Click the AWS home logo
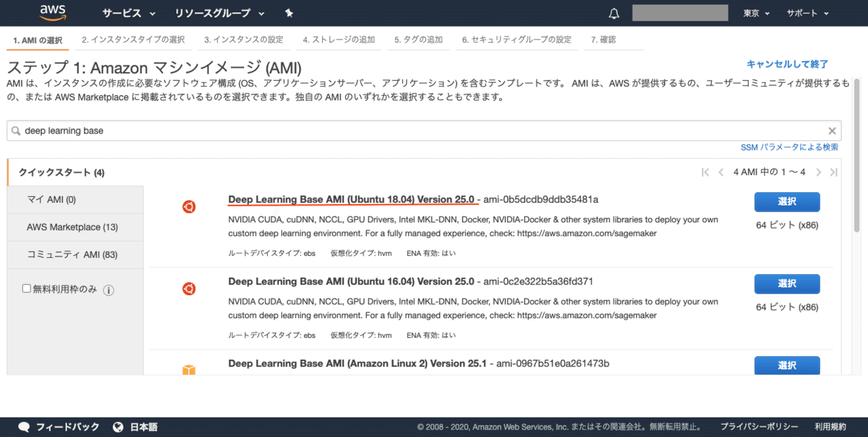The height and width of the screenshot is (437, 868). (53, 12)
